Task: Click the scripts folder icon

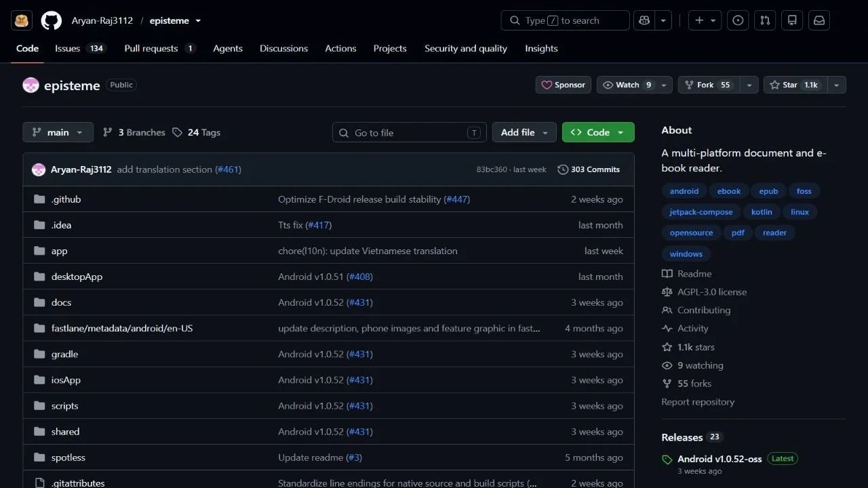Action: point(39,406)
